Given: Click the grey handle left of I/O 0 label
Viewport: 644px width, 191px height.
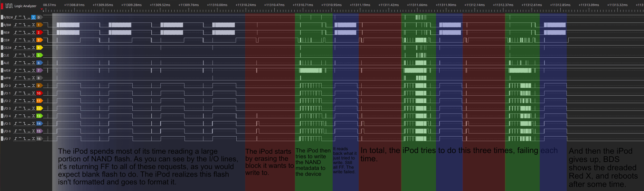Looking at the screenshot, I should point(2,86).
